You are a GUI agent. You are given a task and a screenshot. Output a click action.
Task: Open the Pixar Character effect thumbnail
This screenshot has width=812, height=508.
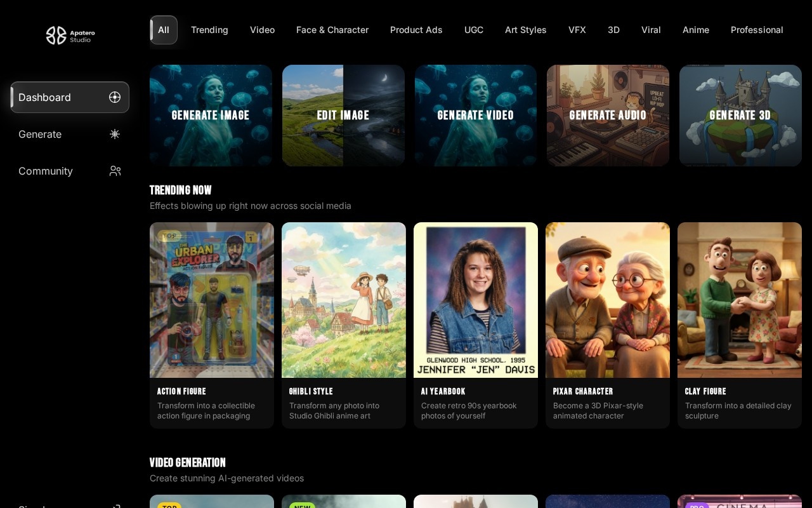[x=608, y=300]
